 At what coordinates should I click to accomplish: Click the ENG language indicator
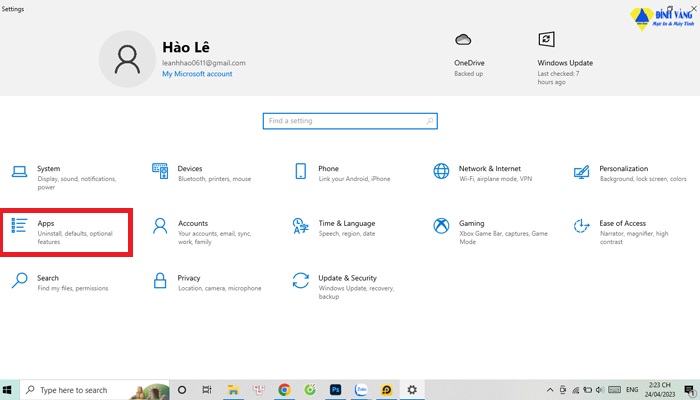(632, 390)
